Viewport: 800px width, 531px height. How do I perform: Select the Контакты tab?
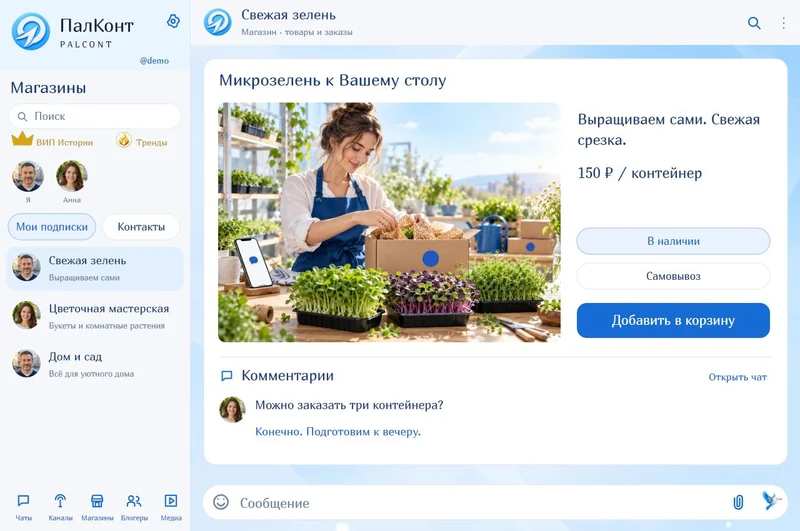pyautogui.click(x=141, y=226)
